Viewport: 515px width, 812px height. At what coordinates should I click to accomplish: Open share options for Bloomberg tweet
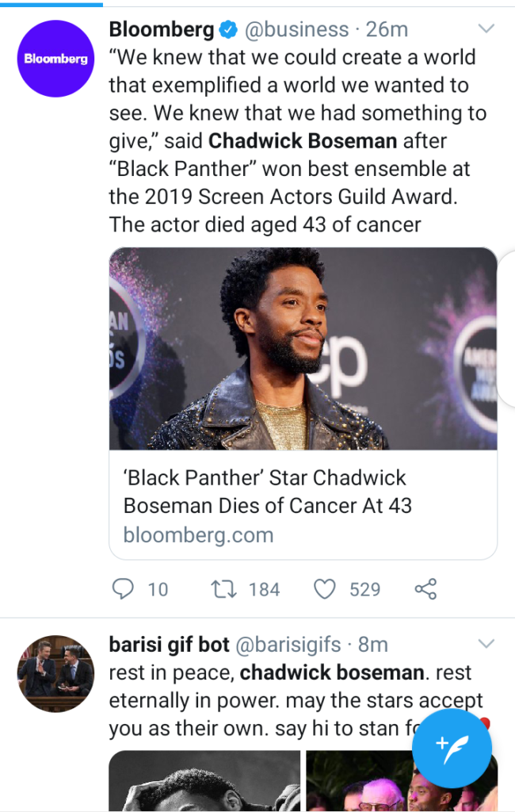(x=426, y=589)
